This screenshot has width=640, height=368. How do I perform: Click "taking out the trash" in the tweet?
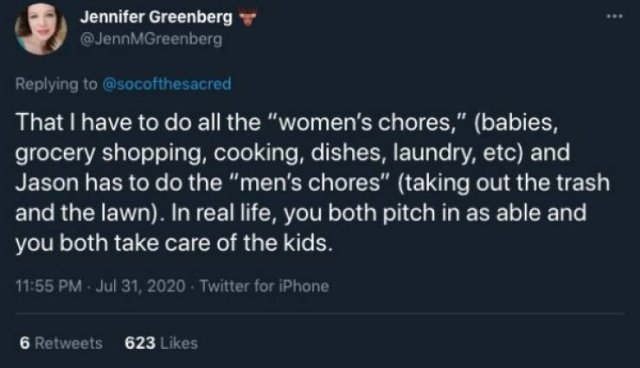click(507, 182)
